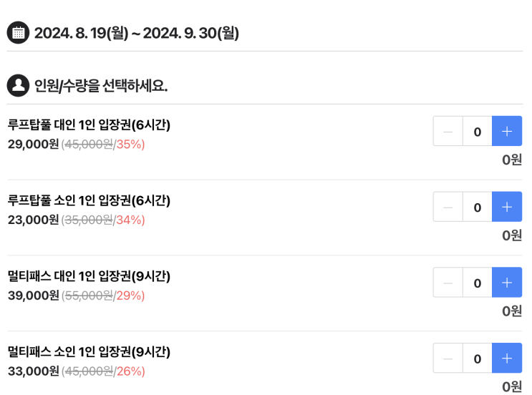Click the 루프탑풀 대인 1인 입장권(6시간) title
The height and width of the screenshot is (395, 532).
[89, 125]
